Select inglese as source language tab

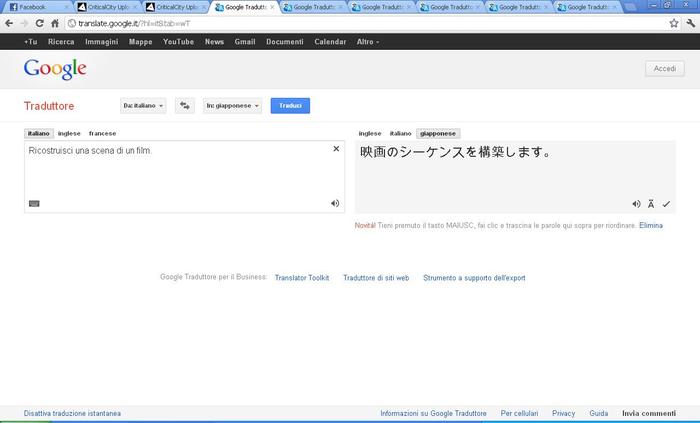[x=69, y=133]
